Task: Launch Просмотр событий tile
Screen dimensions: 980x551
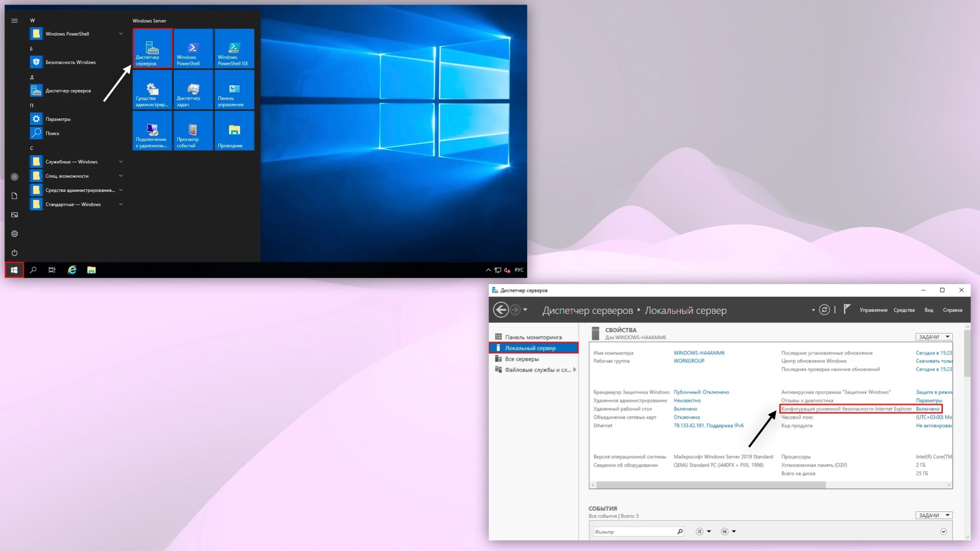Action: tap(192, 131)
